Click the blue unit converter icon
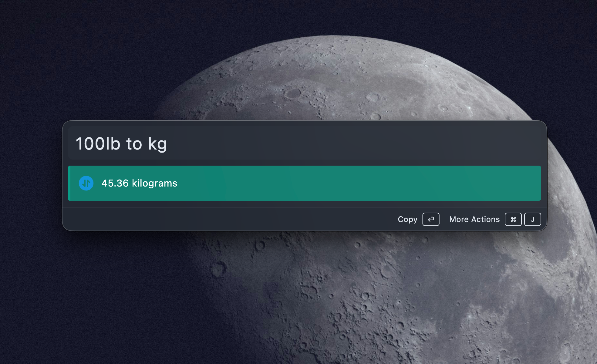Viewport: 597px width, 364px height. (x=86, y=183)
